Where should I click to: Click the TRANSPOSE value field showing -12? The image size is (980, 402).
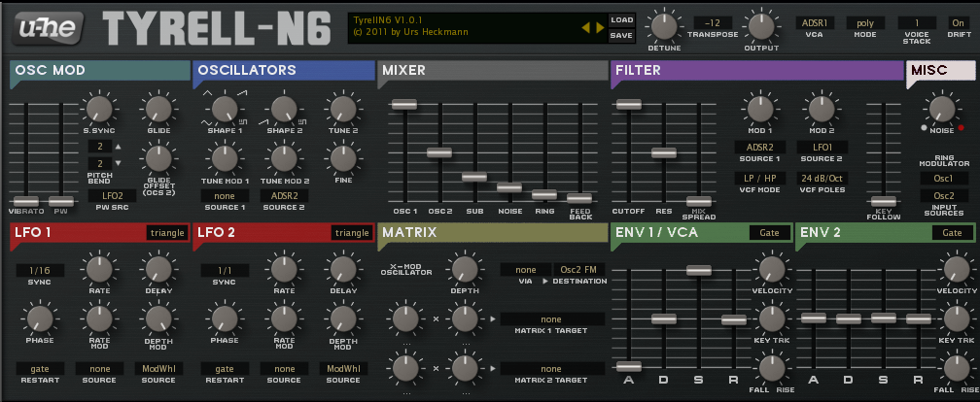[x=713, y=23]
